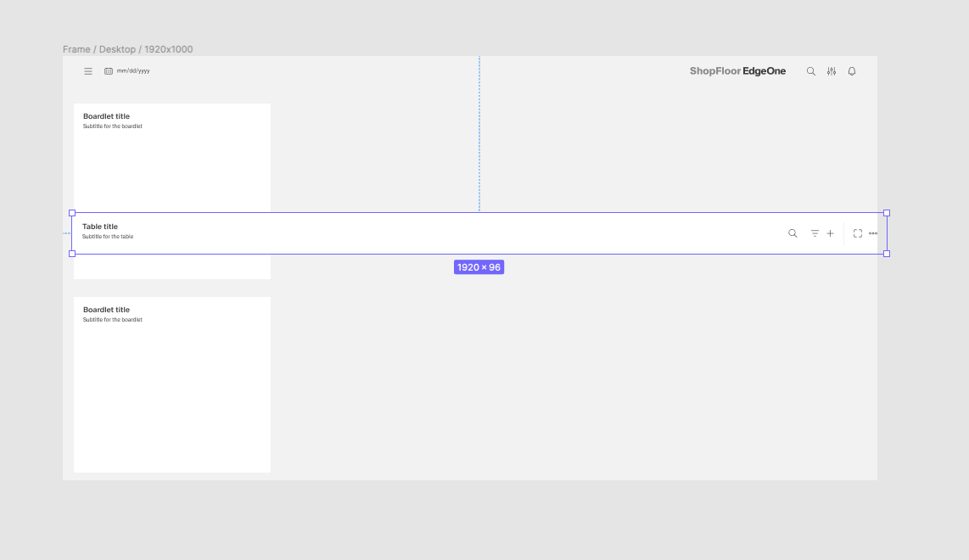Click the table header search icon
Image resolution: width=969 pixels, height=560 pixels.
pyautogui.click(x=793, y=233)
